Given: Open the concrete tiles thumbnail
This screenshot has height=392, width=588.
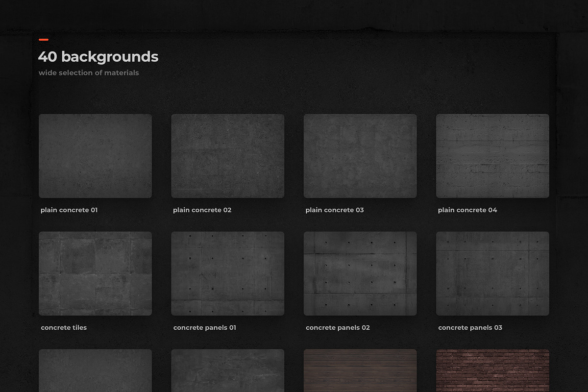Looking at the screenshot, I should click(95, 273).
